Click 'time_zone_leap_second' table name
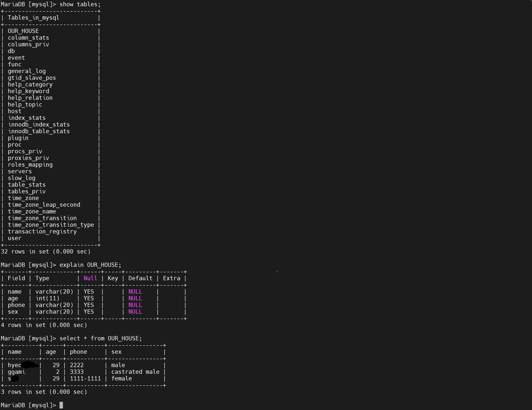Viewport: 532px width, 410px height. click(44, 205)
